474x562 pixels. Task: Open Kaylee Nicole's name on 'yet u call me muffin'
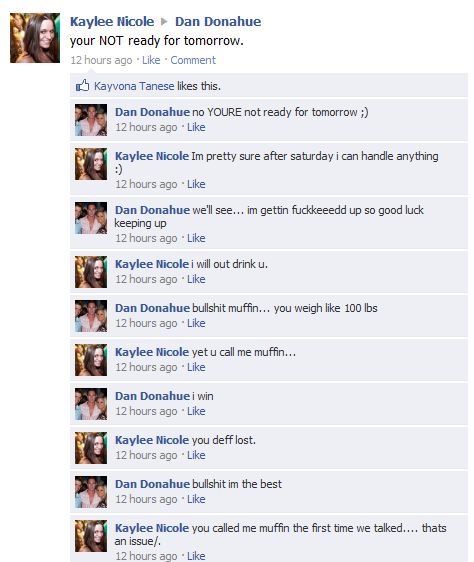point(152,352)
